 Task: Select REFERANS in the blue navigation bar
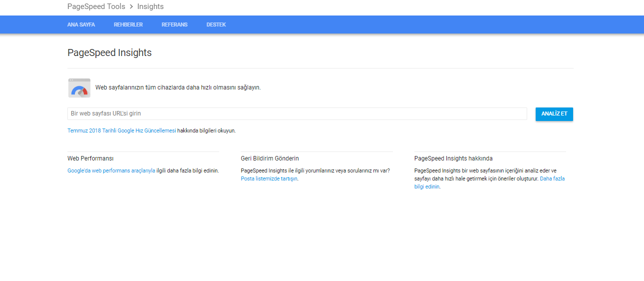[x=175, y=24]
